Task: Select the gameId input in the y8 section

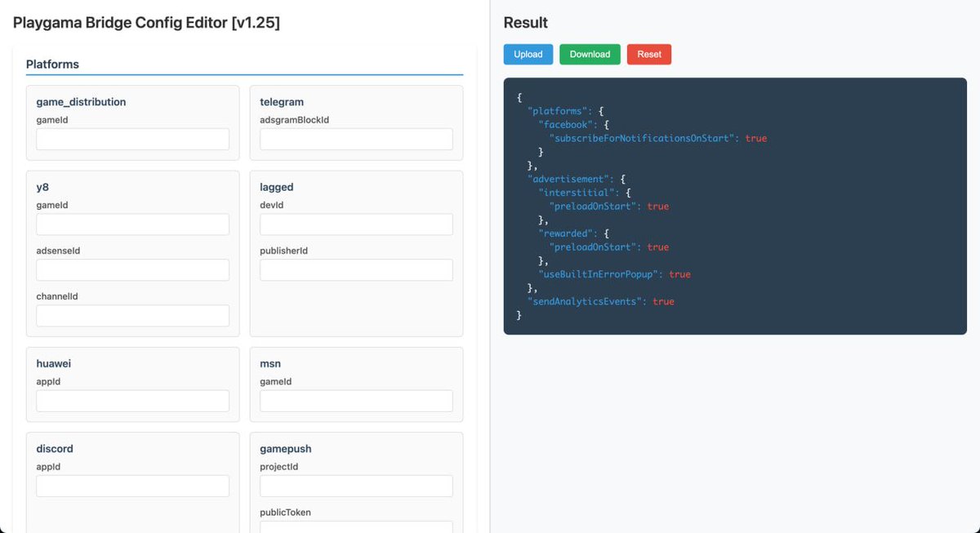Action: tap(132, 224)
